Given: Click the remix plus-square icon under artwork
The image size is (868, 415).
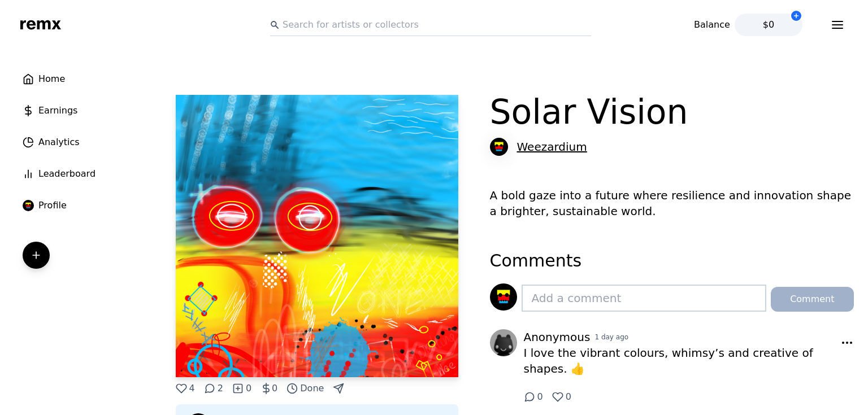Looking at the screenshot, I should (x=238, y=388).
